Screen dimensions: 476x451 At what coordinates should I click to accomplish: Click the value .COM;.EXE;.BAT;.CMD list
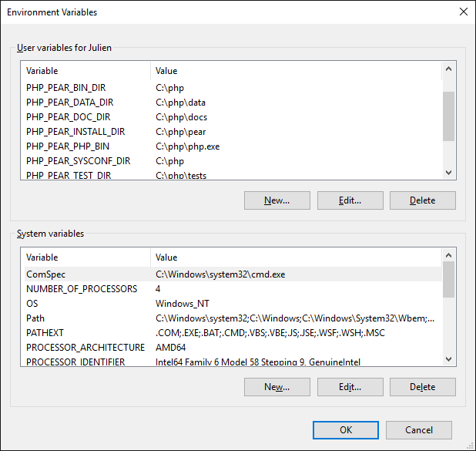(x=270, y=333)
